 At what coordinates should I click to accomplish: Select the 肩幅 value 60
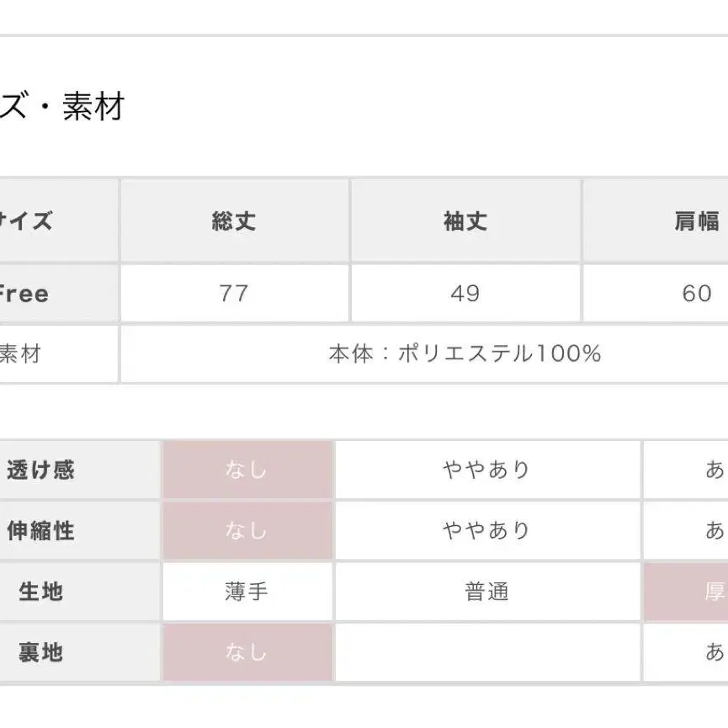[697, 294]
